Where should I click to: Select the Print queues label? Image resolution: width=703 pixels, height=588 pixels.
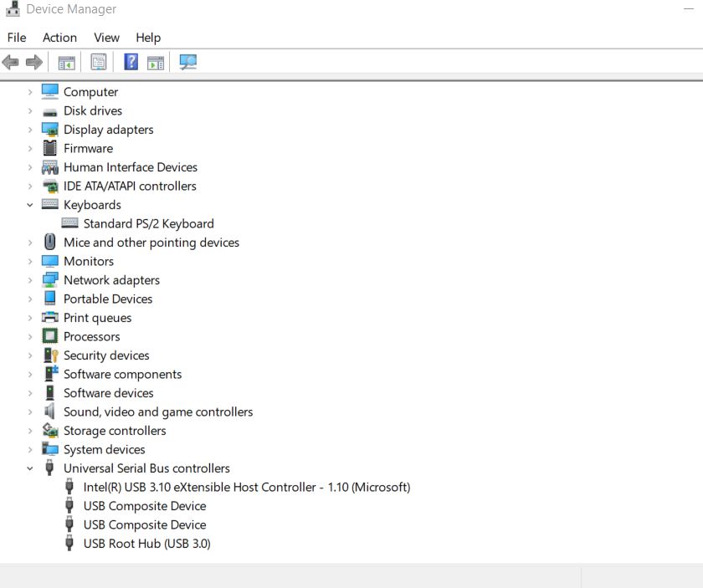coord(97,318)
